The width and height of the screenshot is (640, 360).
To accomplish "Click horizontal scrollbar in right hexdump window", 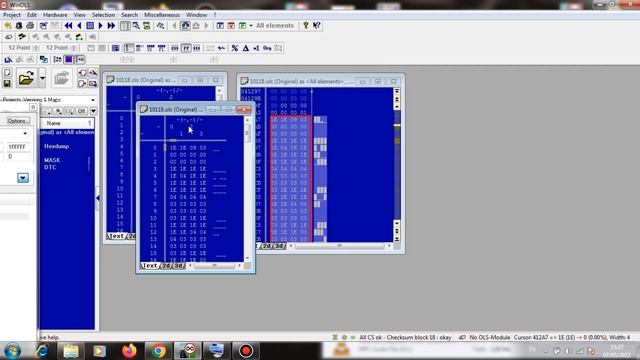I will [339, 246].
